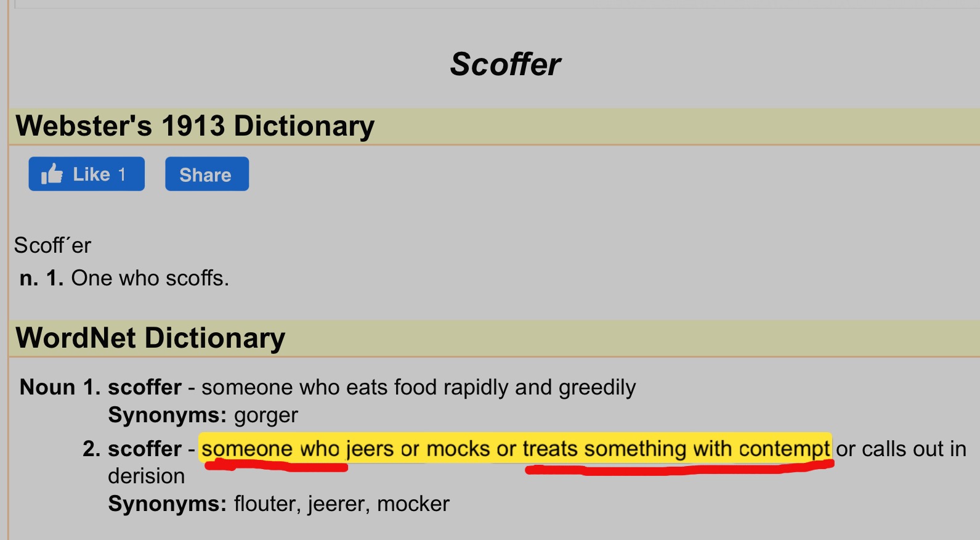Click the 'or calls out in' phrase
Viewport: 980px width, 540px height.
[901, 449]
